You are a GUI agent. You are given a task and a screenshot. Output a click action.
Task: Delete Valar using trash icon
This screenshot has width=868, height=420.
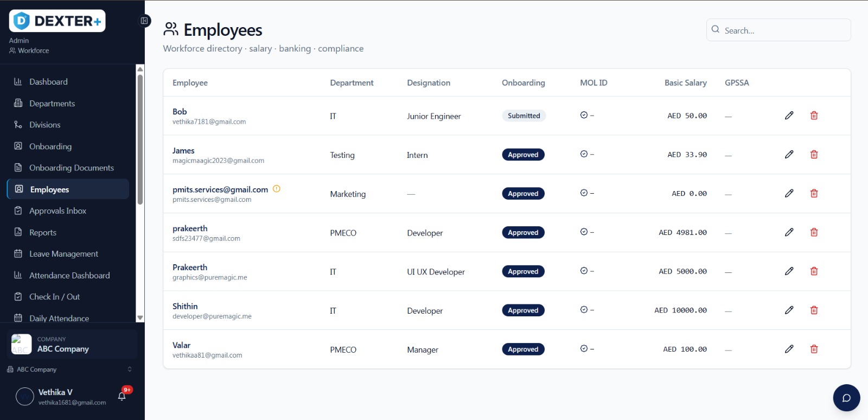click(x=814, y=349)
